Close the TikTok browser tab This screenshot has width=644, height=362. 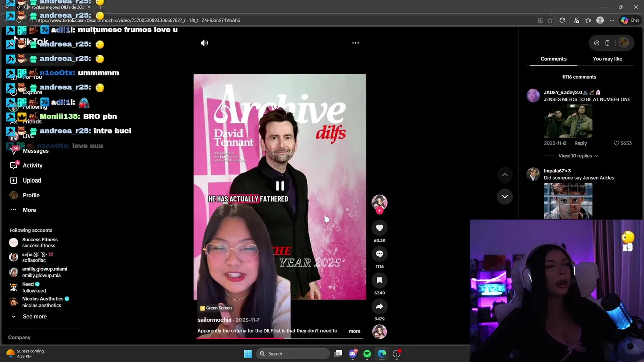click(x=89, y=7)
